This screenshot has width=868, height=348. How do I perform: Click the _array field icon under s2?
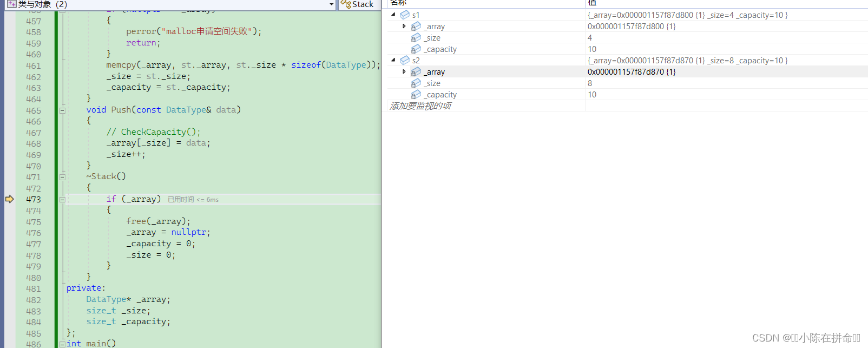(x=416, y=71)
